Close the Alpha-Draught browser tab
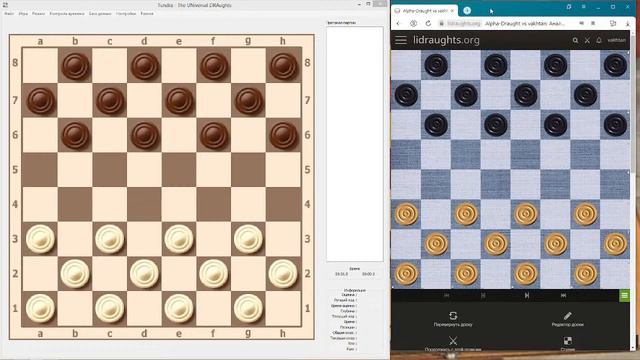Image resolution: width=640 pixels, height=360 pixels. pos(452,11)
